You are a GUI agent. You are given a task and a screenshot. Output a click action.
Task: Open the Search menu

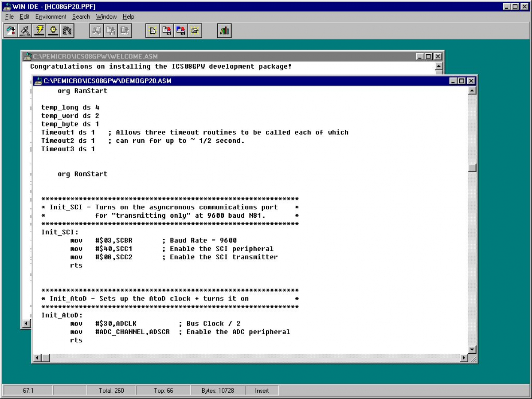click(81, 16)
